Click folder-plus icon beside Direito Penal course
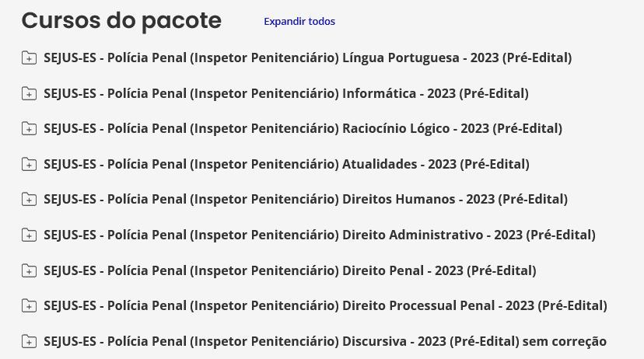 [29, 270]
